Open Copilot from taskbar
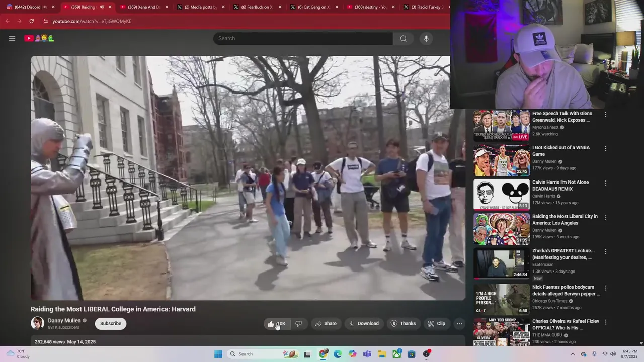 (352, 354)
